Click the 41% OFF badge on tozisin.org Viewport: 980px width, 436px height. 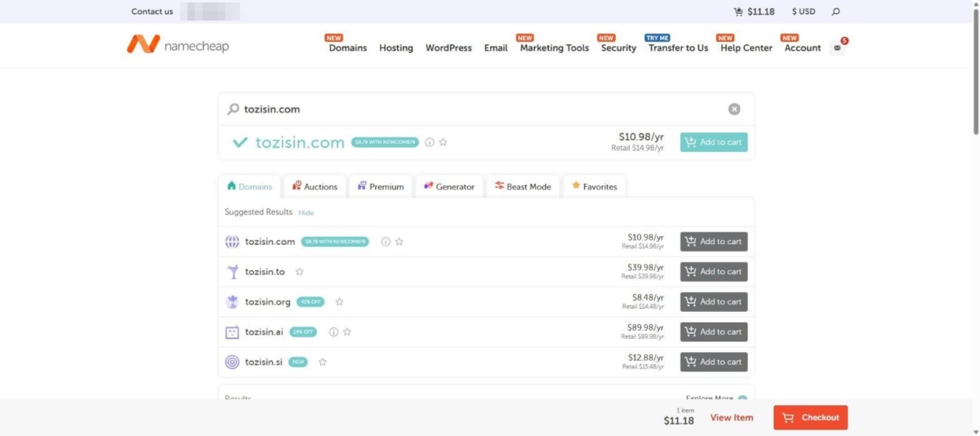pyautogui.click(x=310, y=302)
